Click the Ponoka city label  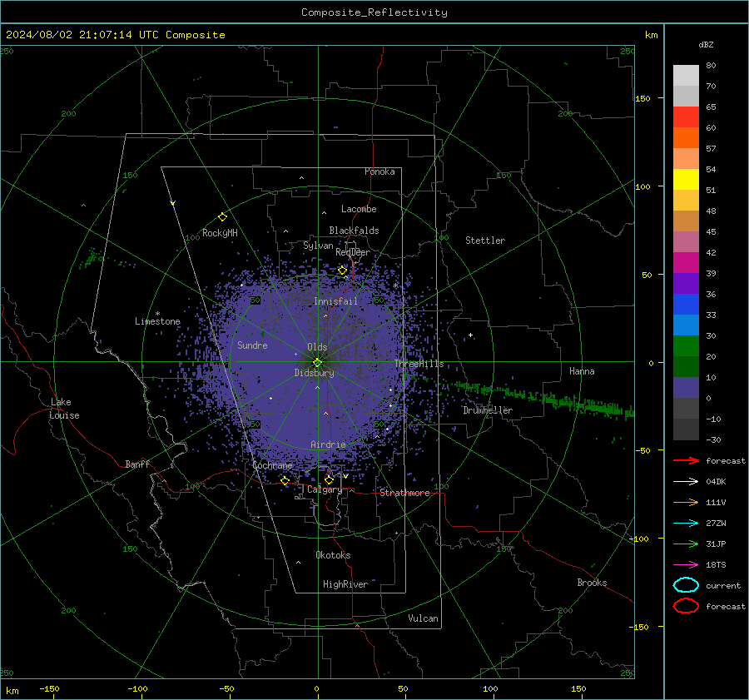379,171
